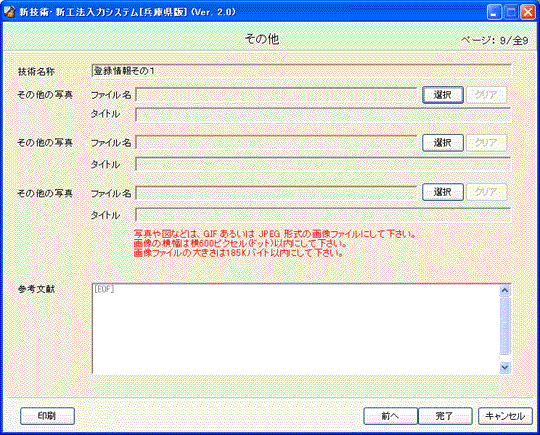
Task: Close the window with the red X
Action: [x=528, y=12]
